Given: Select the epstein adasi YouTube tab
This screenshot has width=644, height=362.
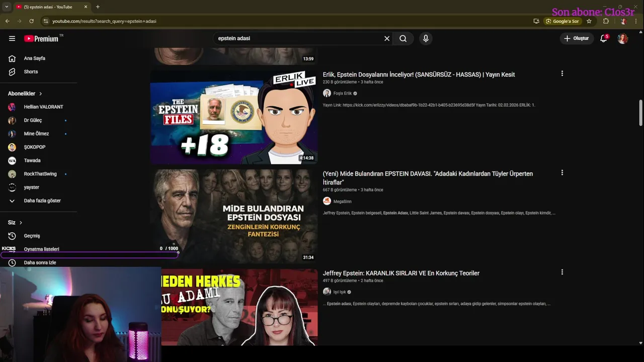Looking at the screenshot, I should pyautogui.click(x=52, y=7).
